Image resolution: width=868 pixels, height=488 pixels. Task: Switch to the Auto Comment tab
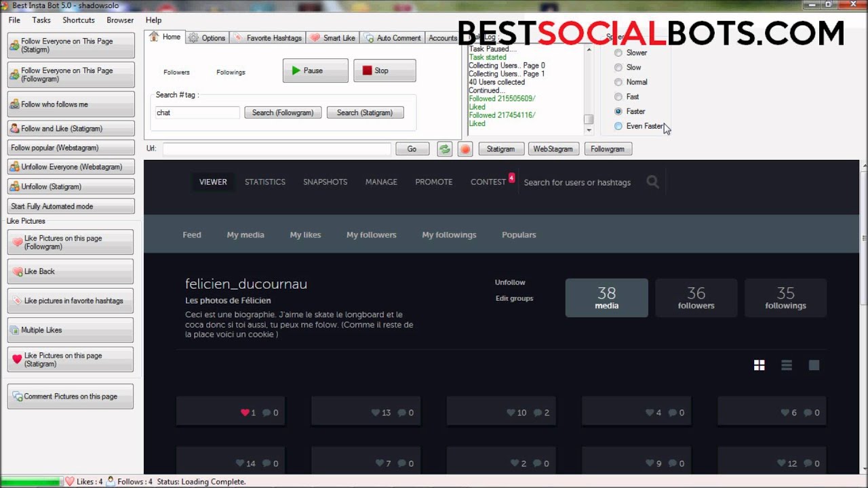393,38
